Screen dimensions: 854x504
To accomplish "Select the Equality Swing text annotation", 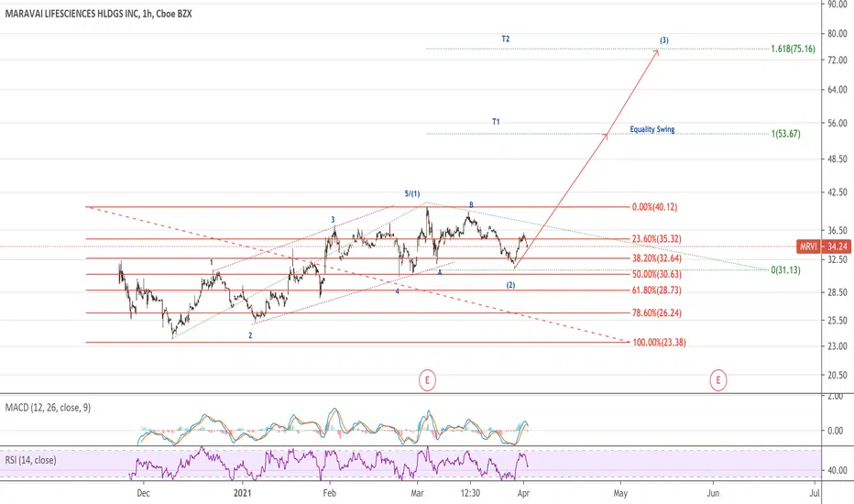I will [651, 129].
